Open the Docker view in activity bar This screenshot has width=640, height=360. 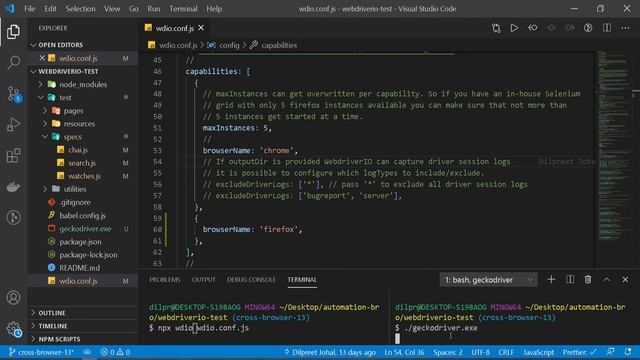[x=13, y=187]
